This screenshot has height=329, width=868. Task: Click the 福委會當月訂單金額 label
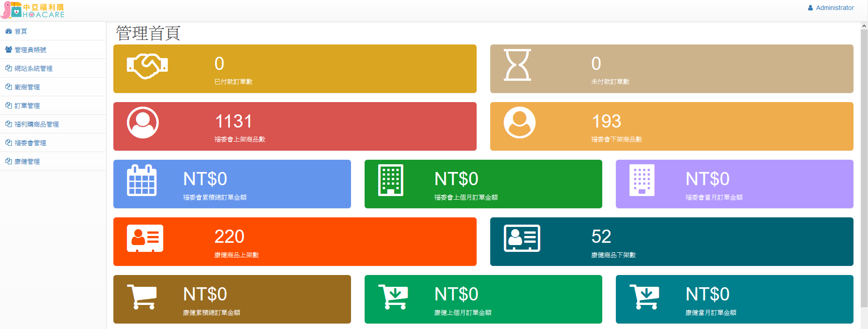click(714, 197)
